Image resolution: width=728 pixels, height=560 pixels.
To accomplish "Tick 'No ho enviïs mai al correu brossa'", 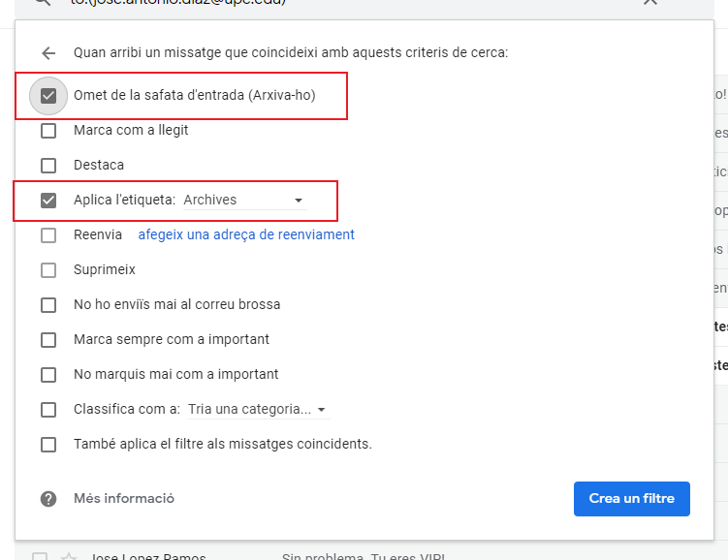I will pos(48,305).
